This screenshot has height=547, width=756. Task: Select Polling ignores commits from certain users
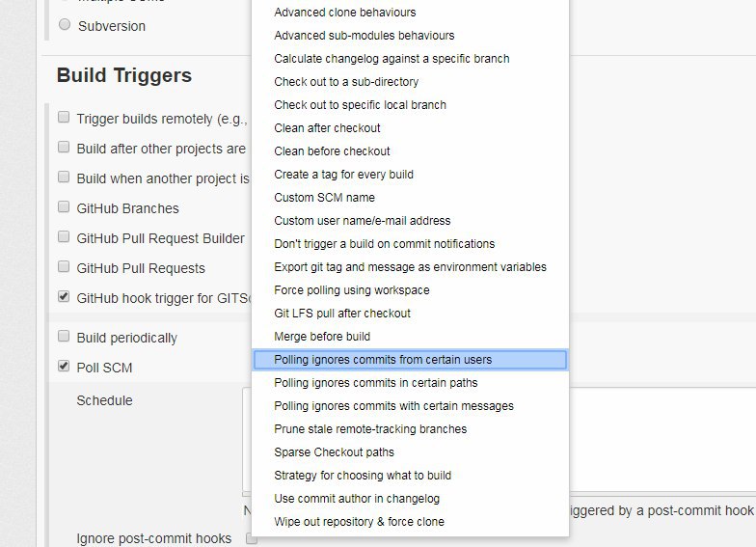pos(383,360)
